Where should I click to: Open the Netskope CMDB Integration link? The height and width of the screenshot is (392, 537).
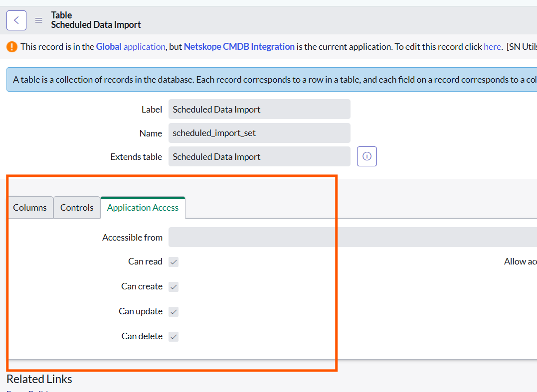click(239, 46)
